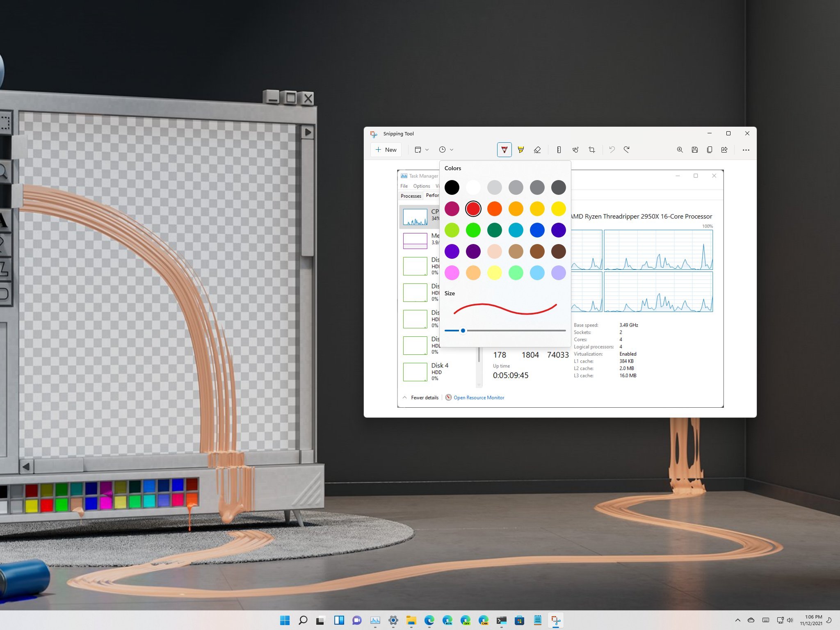Select the Eraser tool
This screenshot has height=630, width=840.
coord(537,150)
